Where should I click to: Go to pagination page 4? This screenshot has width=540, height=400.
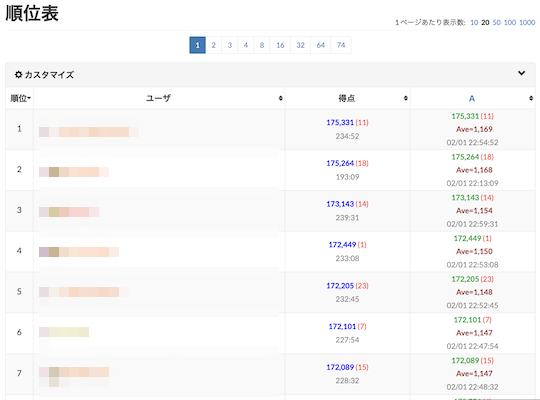[246, 45]
